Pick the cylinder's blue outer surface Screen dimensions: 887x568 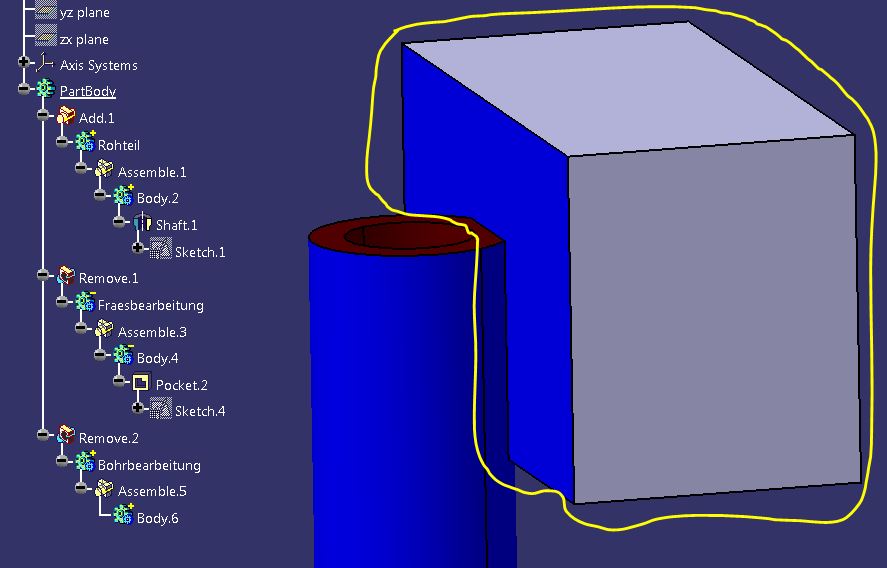tap(396, 407)
